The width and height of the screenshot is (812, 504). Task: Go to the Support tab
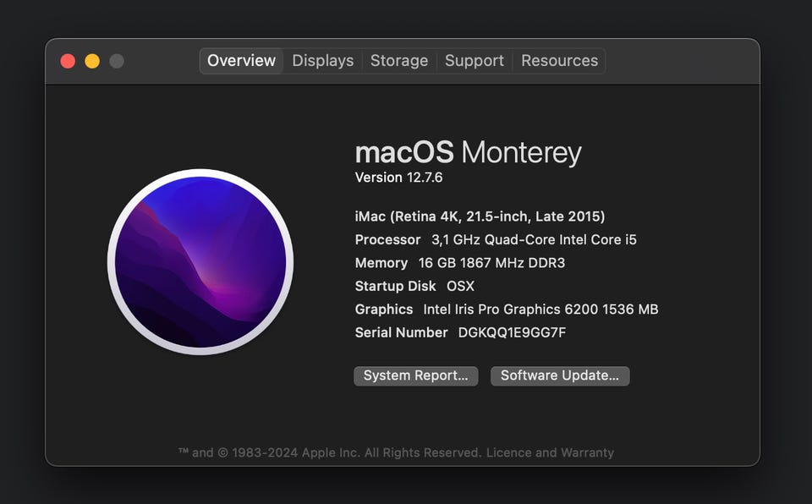coord(474,61)
